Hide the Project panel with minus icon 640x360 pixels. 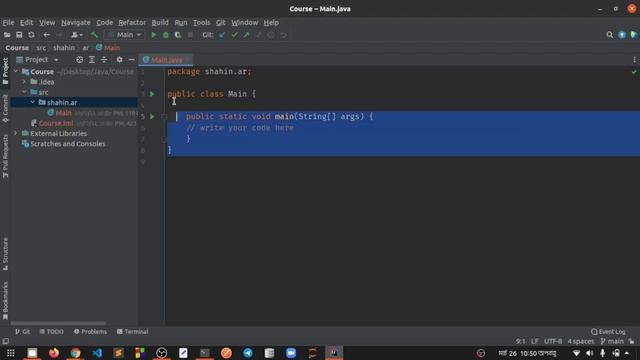coord(131,60)
